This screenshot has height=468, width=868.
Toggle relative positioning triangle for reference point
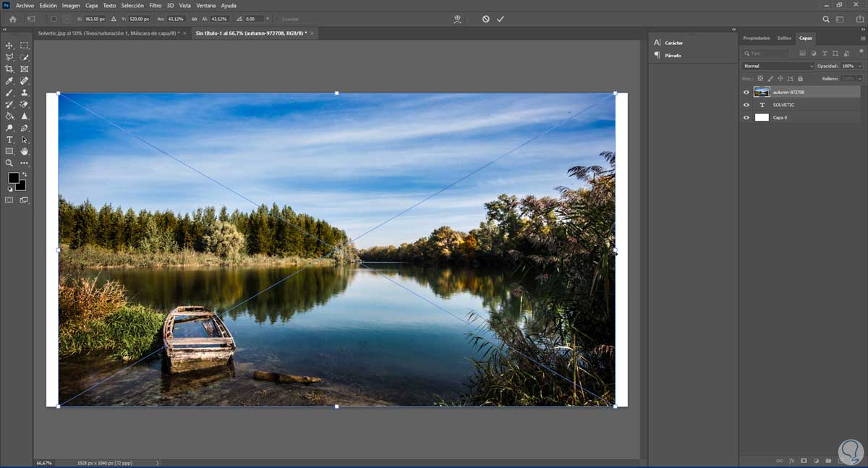click(x=114, y=19)
